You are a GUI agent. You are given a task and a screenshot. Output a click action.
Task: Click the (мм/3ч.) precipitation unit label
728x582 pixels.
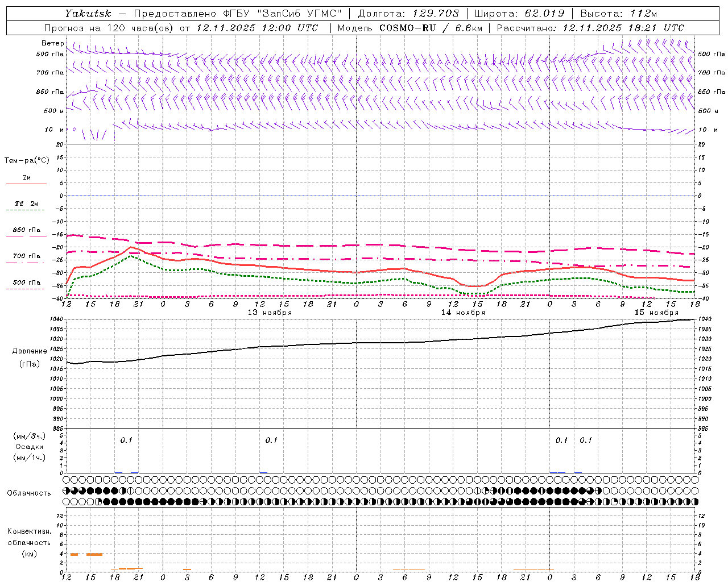30,436
